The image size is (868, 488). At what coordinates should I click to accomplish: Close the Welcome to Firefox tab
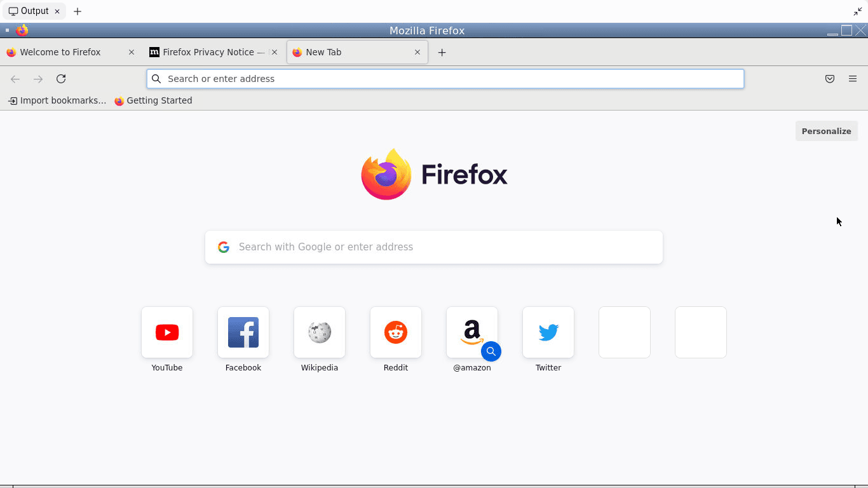132,52
